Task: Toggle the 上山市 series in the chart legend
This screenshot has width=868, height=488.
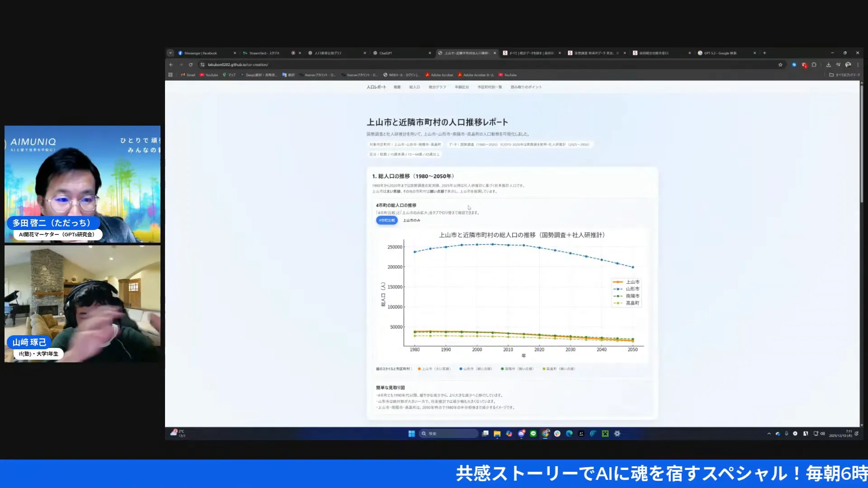Action: pos(632,282)
